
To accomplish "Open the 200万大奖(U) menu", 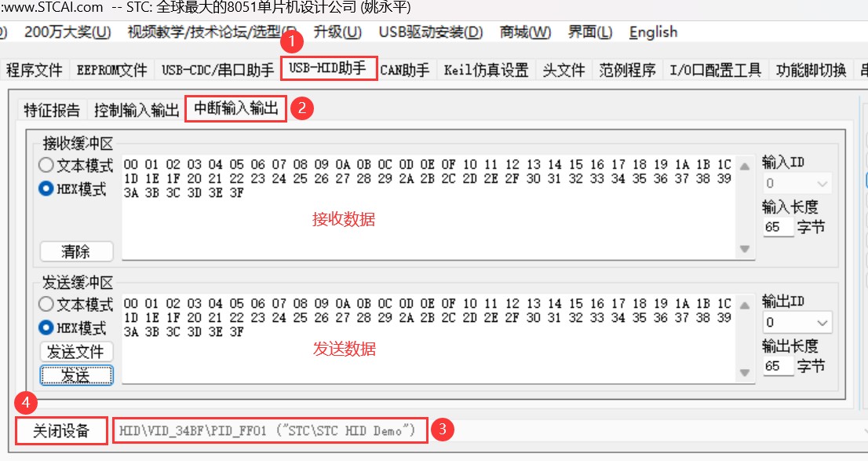I will point(67,32).
